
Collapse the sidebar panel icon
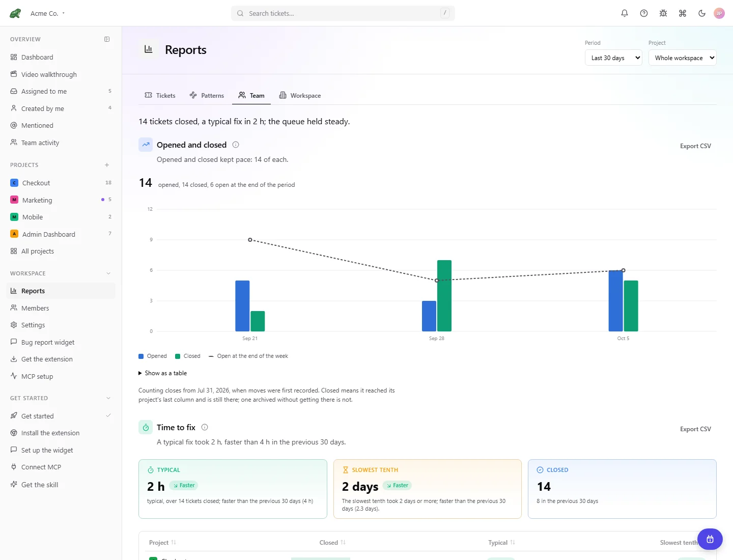[x=107, y=39]
